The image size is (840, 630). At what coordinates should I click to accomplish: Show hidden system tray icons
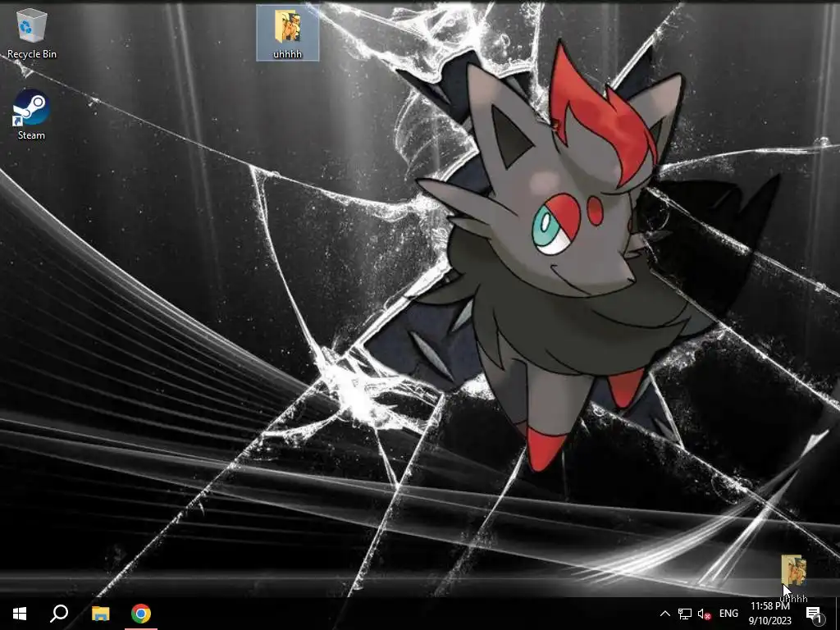664,614
